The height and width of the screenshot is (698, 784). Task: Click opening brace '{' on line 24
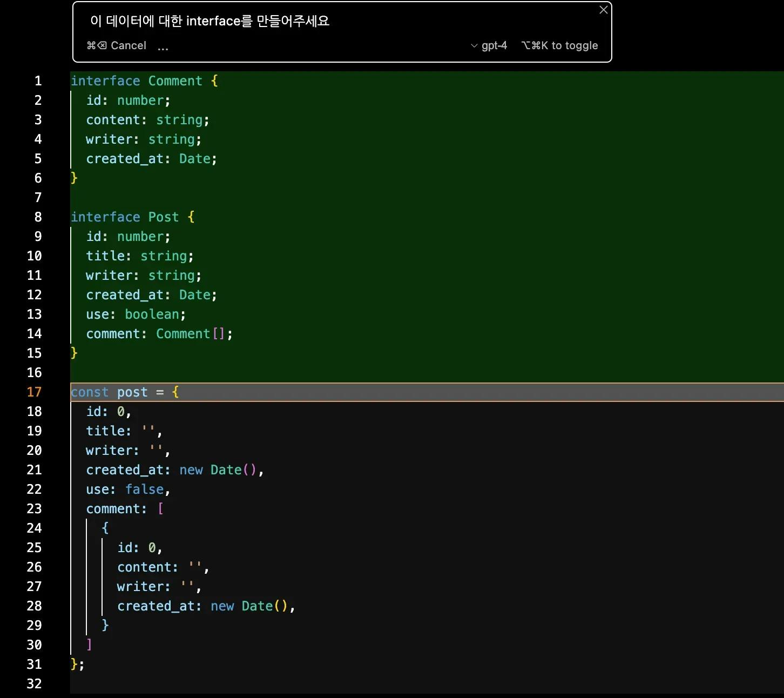tap(105, 528)
